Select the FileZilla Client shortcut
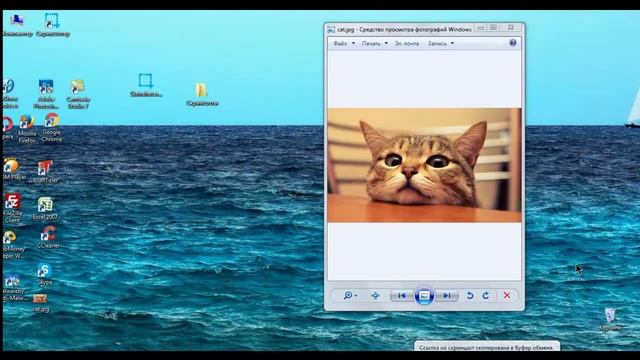Viewport: 640px width, 360px height. click(13, 208)
